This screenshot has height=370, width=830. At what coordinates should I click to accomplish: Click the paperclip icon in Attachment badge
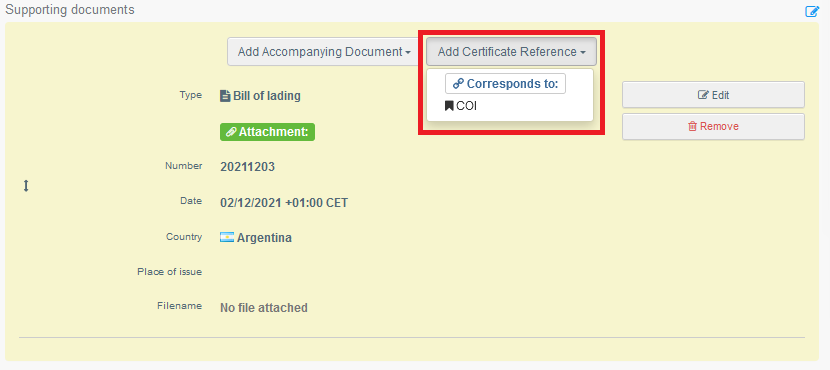click(x=231, y=132)
